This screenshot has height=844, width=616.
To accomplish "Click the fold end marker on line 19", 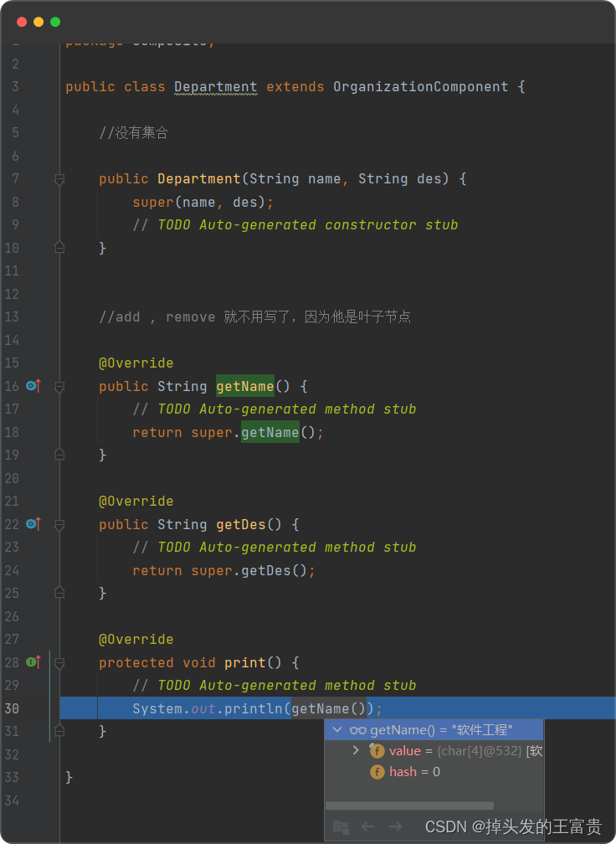I will pos(59,455).
